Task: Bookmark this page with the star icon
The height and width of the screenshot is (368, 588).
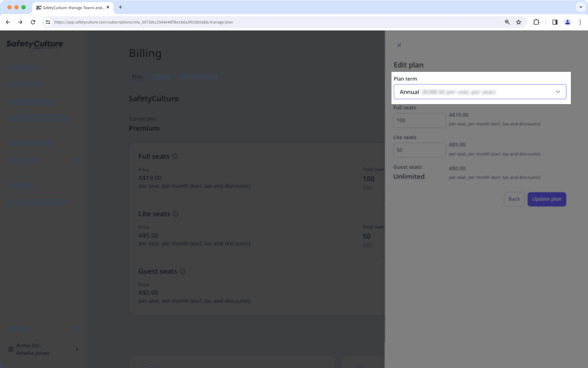Action: point(518,22)
